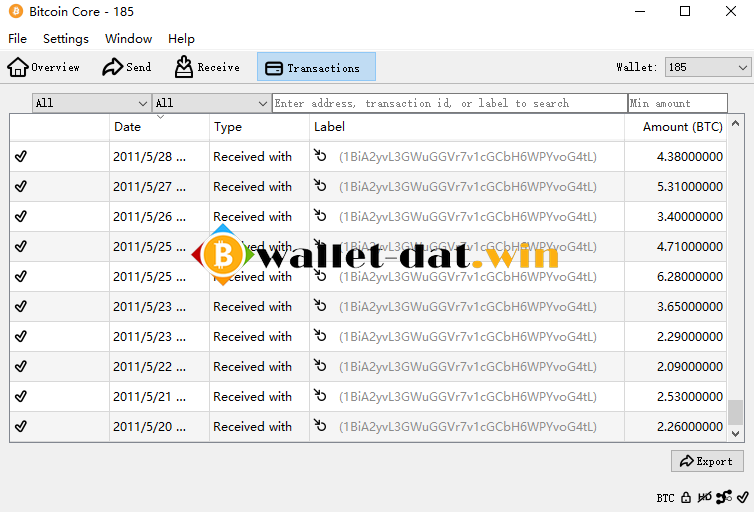
Task: Click the transaction list scrollbar thumb
Action: (x=735, y=412)
